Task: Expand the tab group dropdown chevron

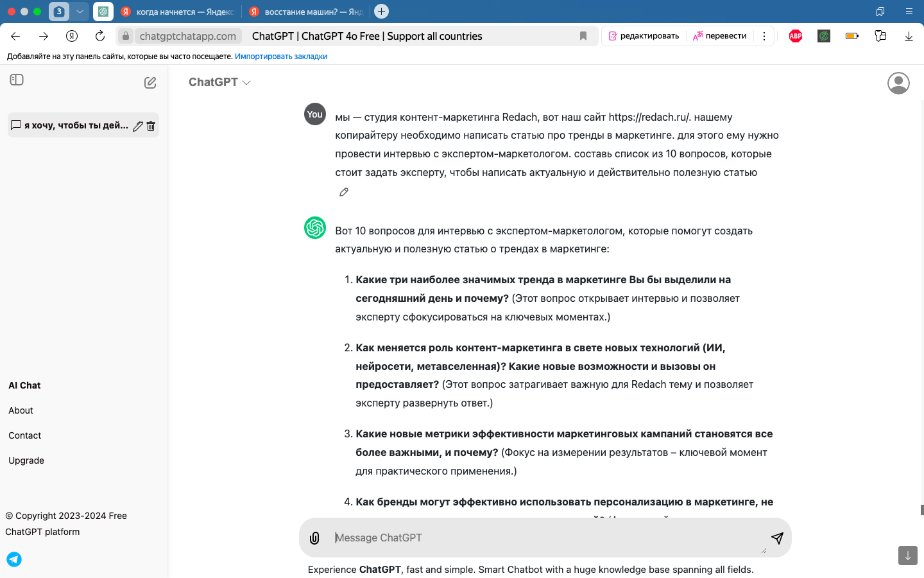Action: coord(80,12)
